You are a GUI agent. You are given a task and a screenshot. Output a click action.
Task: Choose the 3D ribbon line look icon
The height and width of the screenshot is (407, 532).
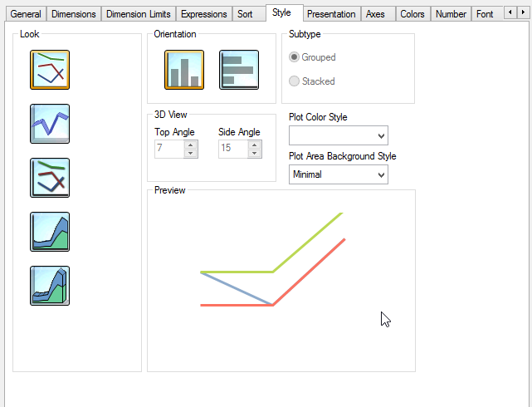click(x=50, y=124)
